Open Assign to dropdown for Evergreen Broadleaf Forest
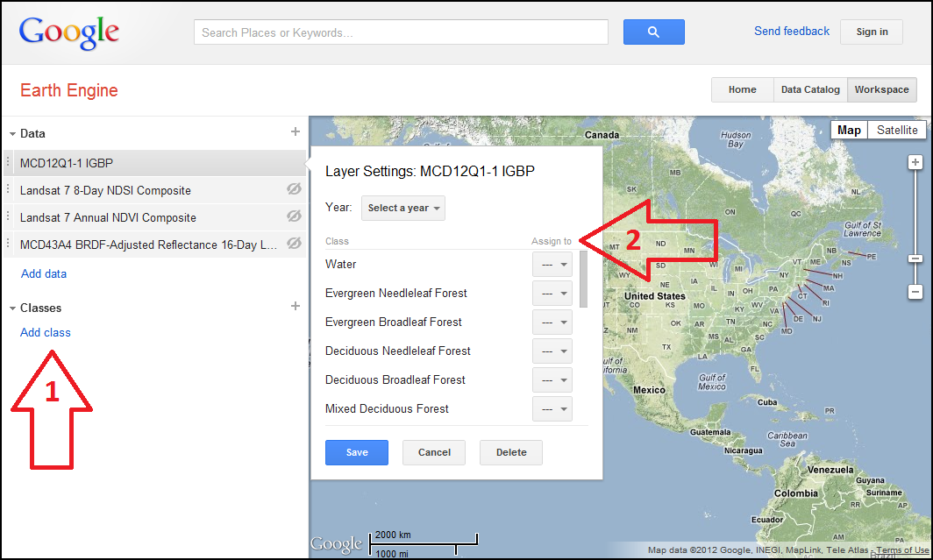This screenshot has width=933, height=560. click(x=552, y=323)
